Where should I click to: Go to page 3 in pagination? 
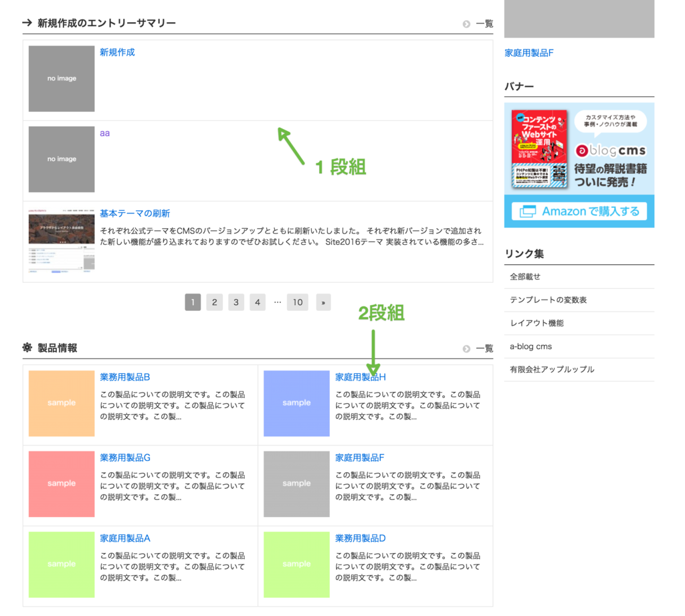236,302
